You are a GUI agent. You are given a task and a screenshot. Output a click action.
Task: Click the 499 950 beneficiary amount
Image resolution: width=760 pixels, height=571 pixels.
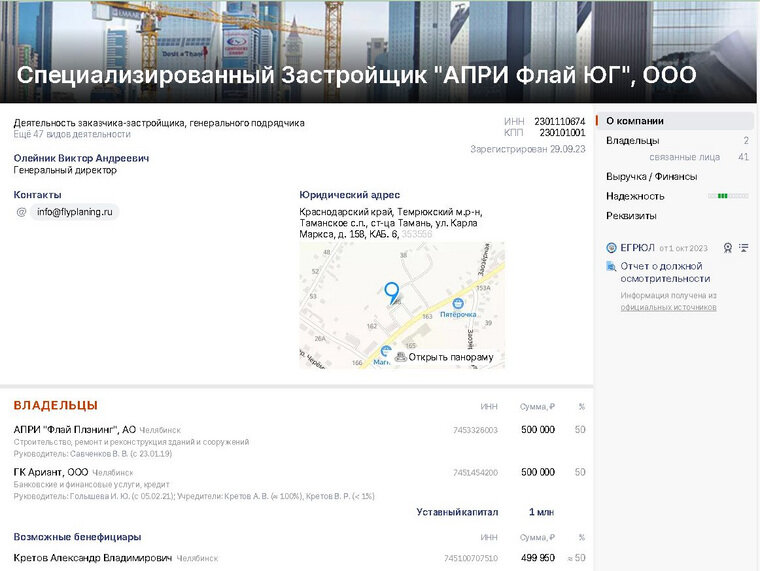coord(538,558)
